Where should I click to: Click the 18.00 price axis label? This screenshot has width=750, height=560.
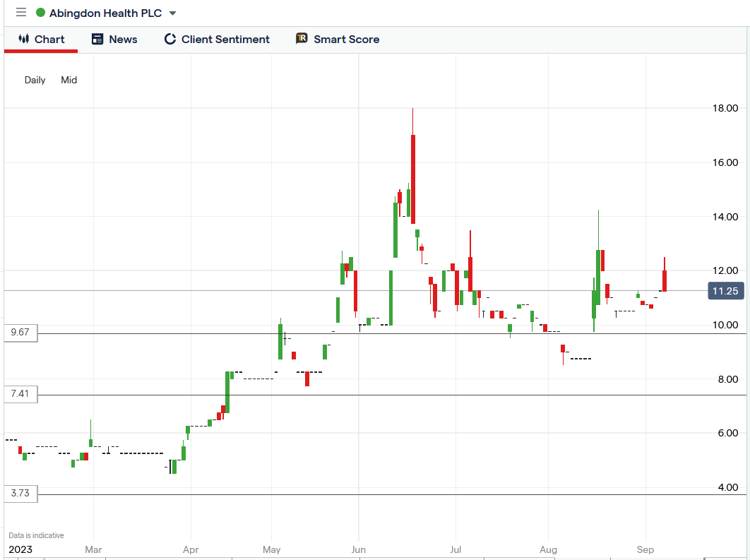[x=725, y=108]
